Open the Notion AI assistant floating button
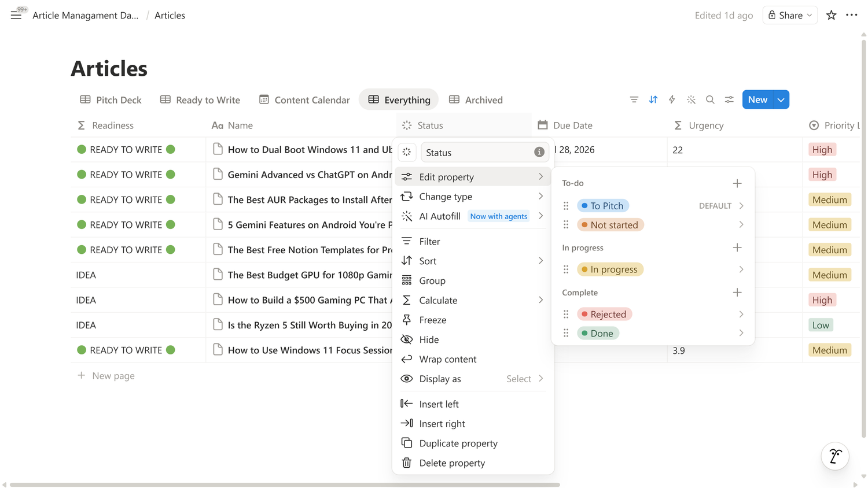Viewport: 868px width, 488px height. pyautogui.click(x=835, y=456)
